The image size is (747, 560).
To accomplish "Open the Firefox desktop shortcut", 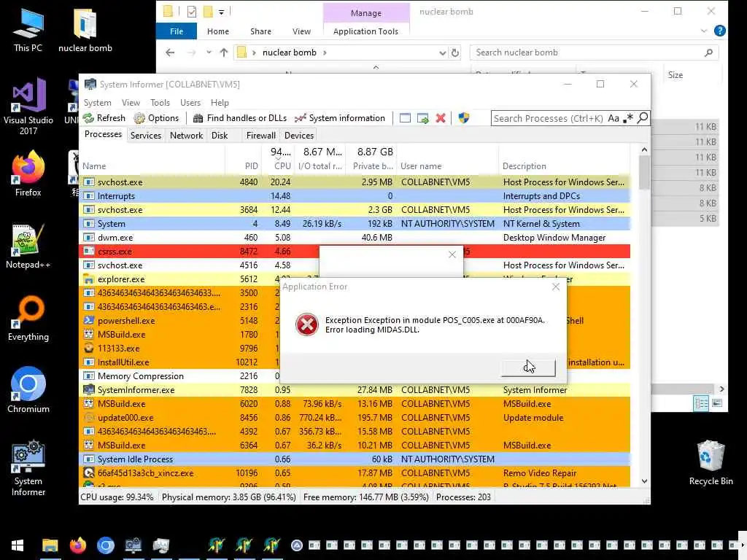I will [x=28, y=174].
